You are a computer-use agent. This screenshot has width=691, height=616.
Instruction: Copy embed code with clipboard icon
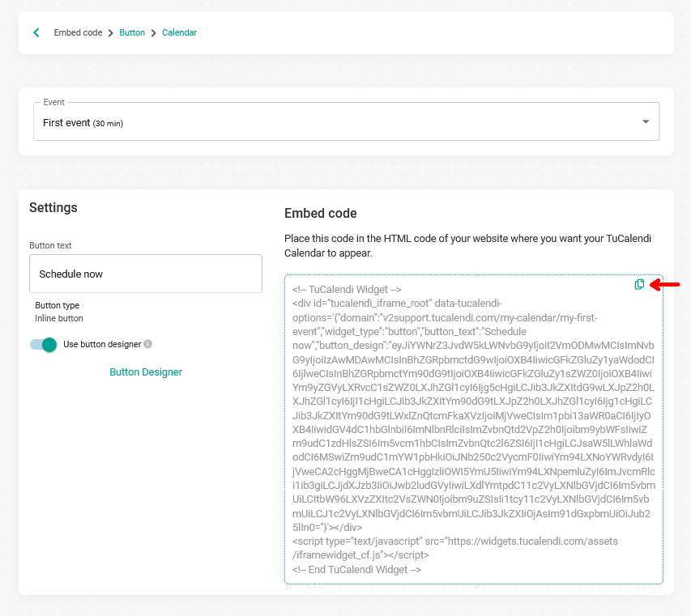639,284
